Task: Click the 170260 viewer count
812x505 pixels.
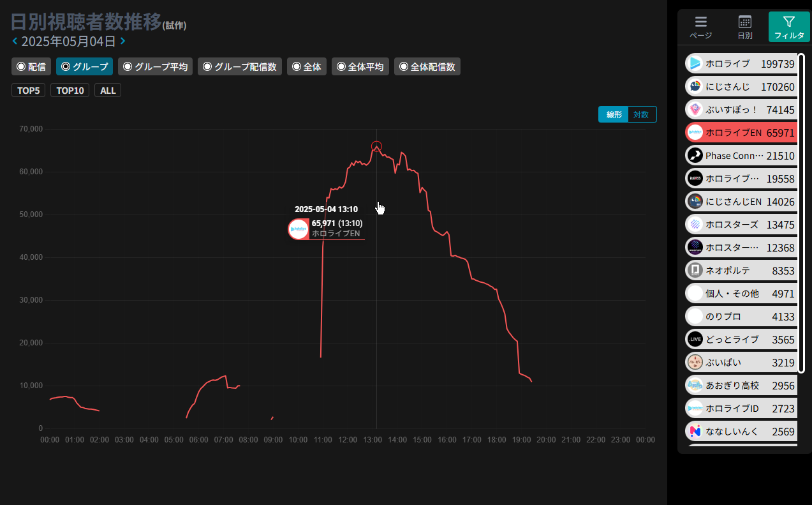Action: click(x=778, y=87)
